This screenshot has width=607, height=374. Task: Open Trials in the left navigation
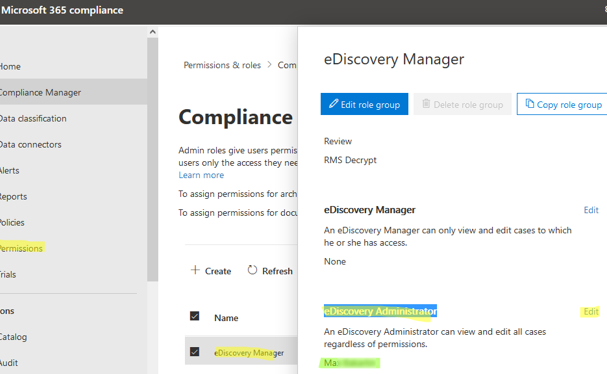8,274
